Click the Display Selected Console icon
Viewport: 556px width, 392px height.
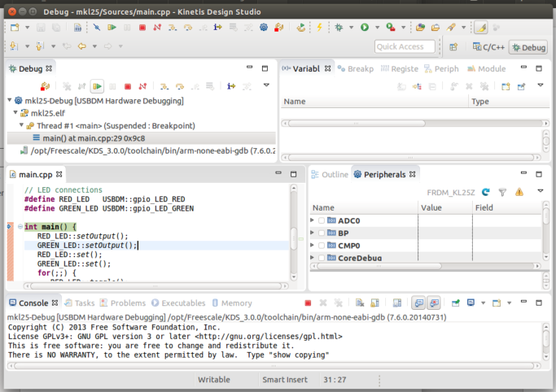tap(471, 303)
